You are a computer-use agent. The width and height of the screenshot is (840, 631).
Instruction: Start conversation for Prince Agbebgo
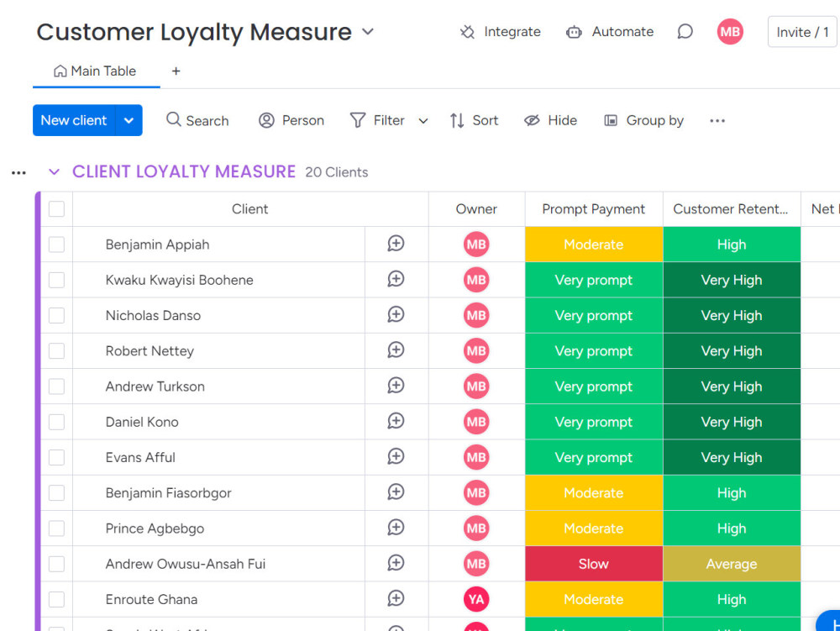(396, 527)
